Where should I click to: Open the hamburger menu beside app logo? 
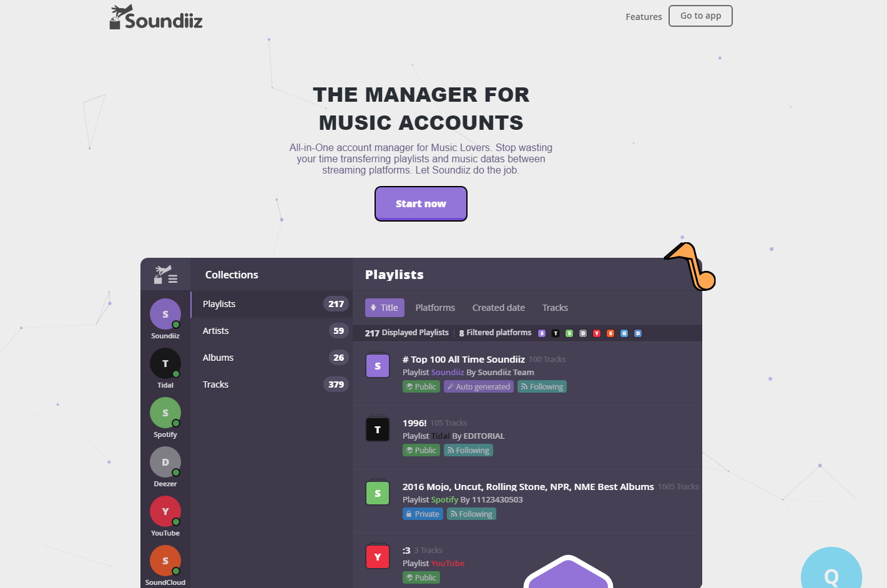tap(173, 279)
